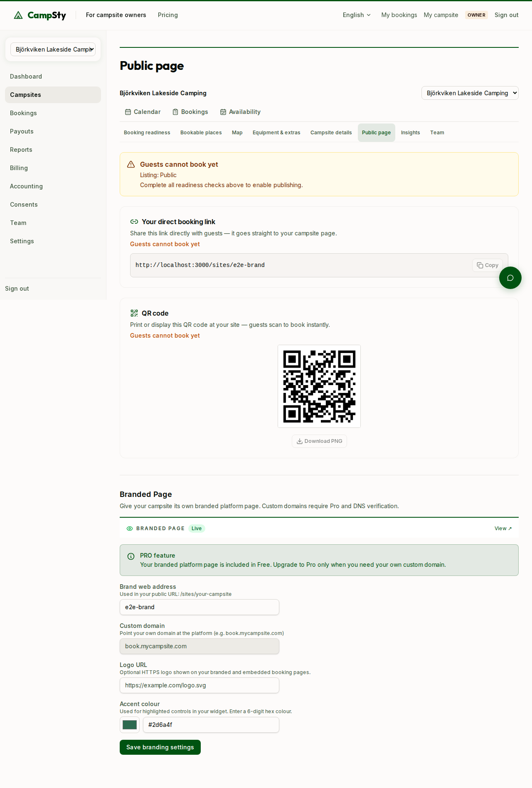The height and width of the screenshot is (788, 532).
Task: Open For campsite owners link
Action: tap(116, 15)
